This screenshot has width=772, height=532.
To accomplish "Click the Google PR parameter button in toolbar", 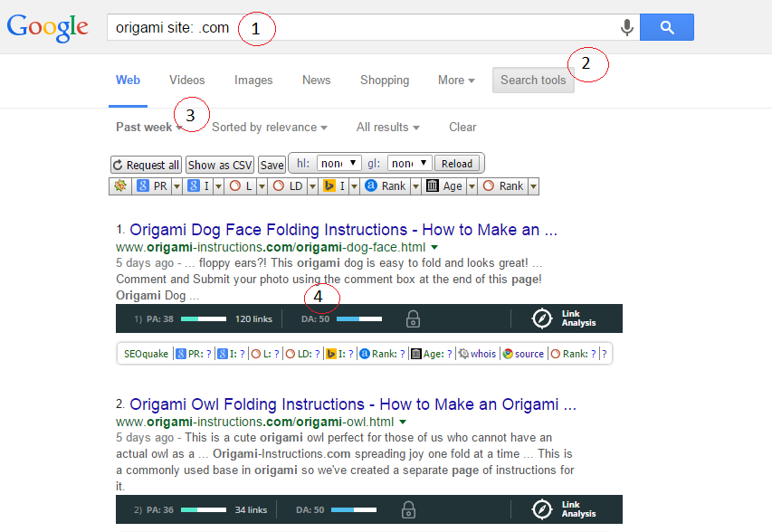I will 152,186.
